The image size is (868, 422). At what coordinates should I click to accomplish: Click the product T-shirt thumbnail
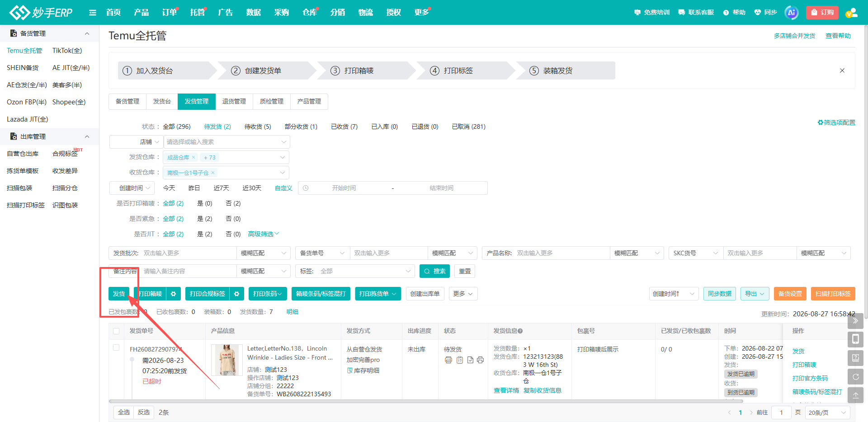click(x=227, y=360)
